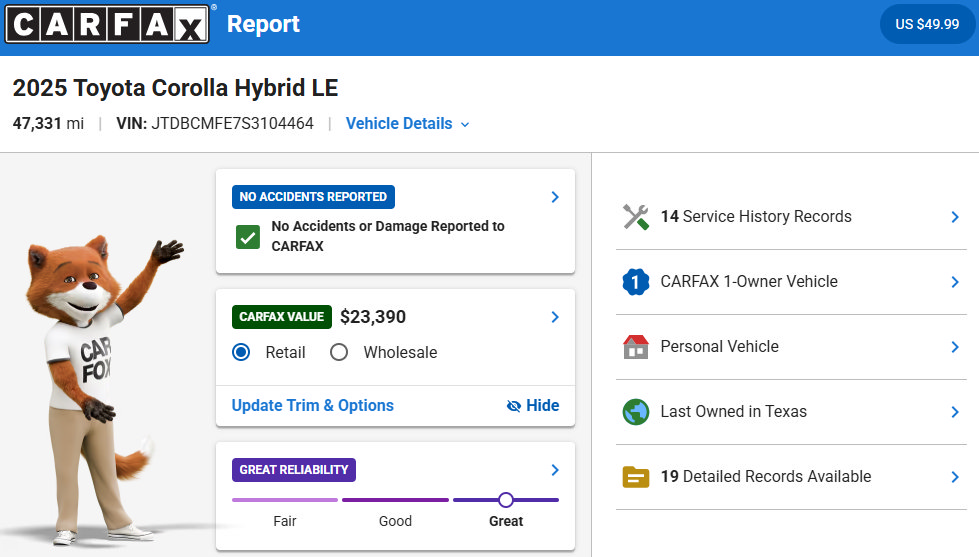Expand Vehicle Details dropdown

point(408,124)
